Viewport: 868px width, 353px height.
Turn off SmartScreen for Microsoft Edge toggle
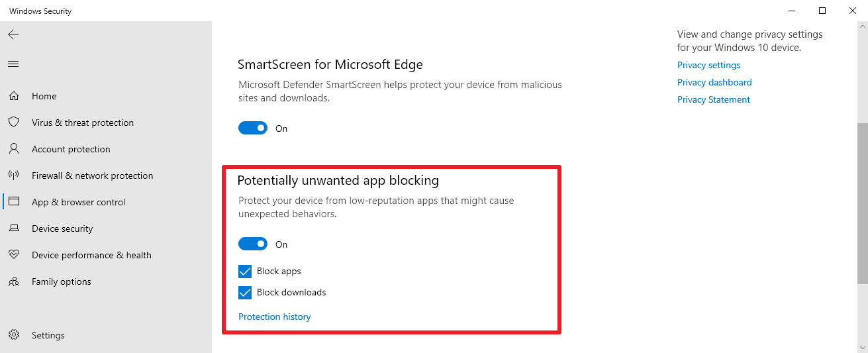[x=253, y=128]
